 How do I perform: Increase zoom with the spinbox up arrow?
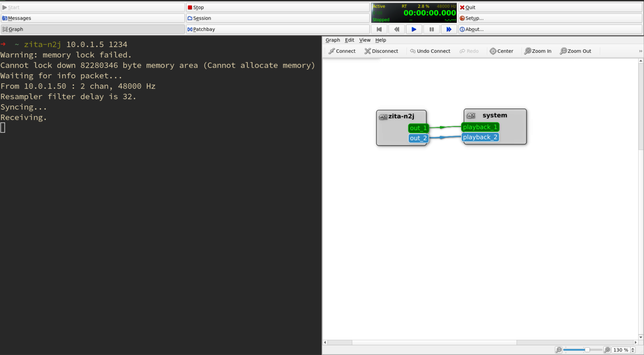633,349
